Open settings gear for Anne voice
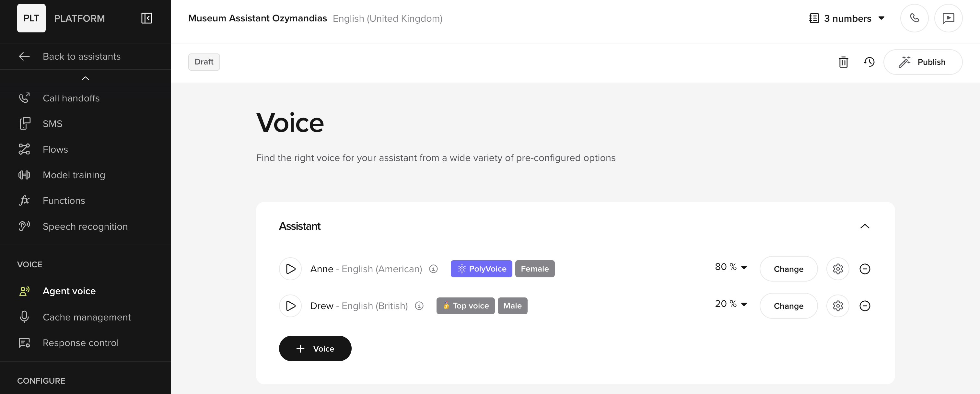 pyautogui.click(x=838, y=269)
